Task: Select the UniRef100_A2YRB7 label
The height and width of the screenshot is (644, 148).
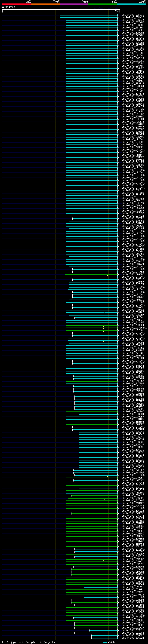Action: [133, 35]
